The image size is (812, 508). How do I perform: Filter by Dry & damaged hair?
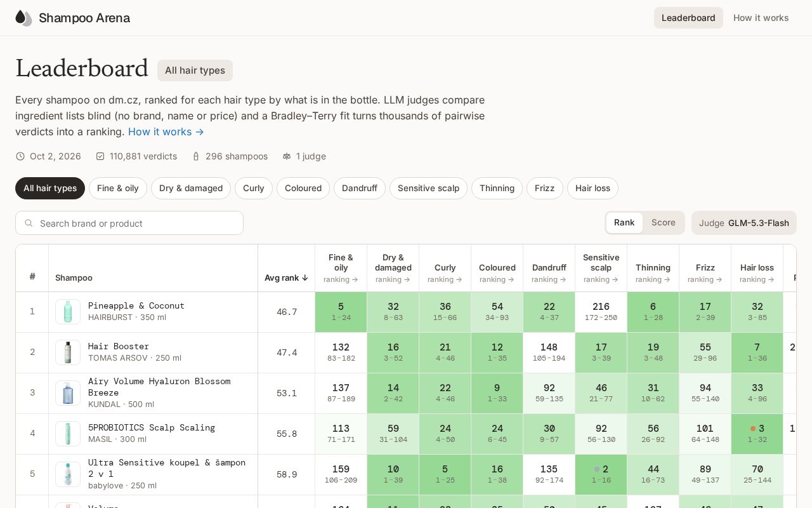[191, 188]
